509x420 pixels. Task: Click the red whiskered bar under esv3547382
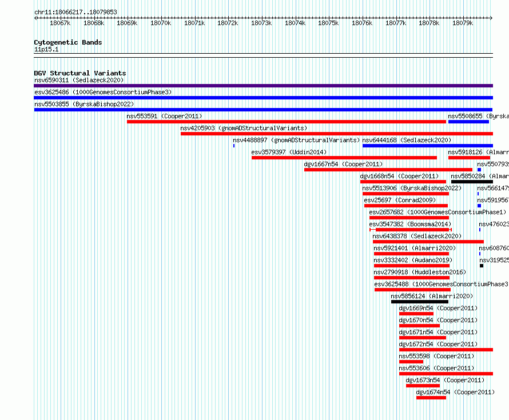tap(411, 230)
